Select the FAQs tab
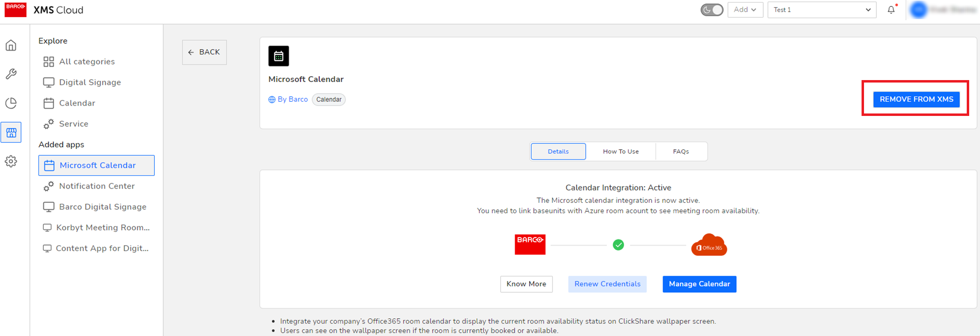Screen dimensions: 980x336 coord(681,151)
